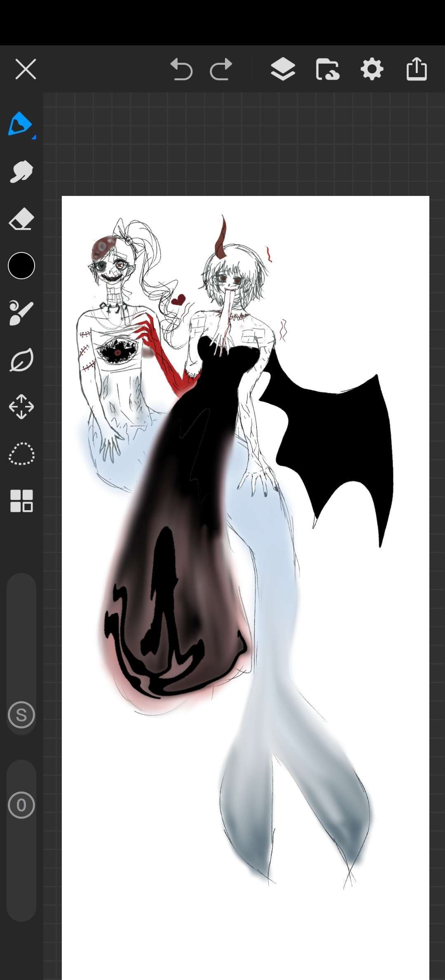
Task: Open the Layers panel
Action: click(x=283, y=69)
